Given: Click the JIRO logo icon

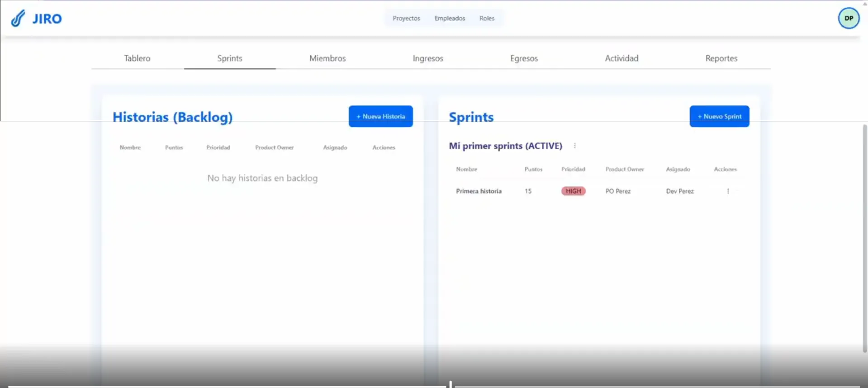Looking at the screenshot, I should 18,19.
